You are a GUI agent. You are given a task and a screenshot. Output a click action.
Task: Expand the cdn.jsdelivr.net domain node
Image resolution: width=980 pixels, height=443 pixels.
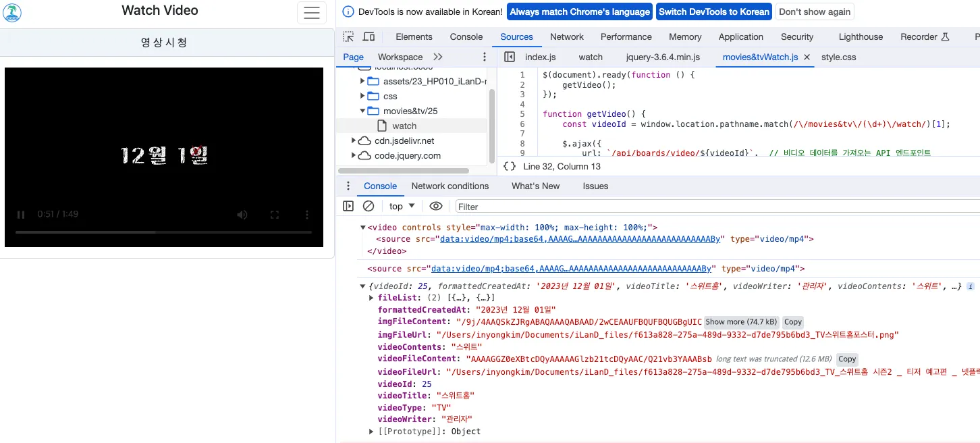tap(354, 140)
